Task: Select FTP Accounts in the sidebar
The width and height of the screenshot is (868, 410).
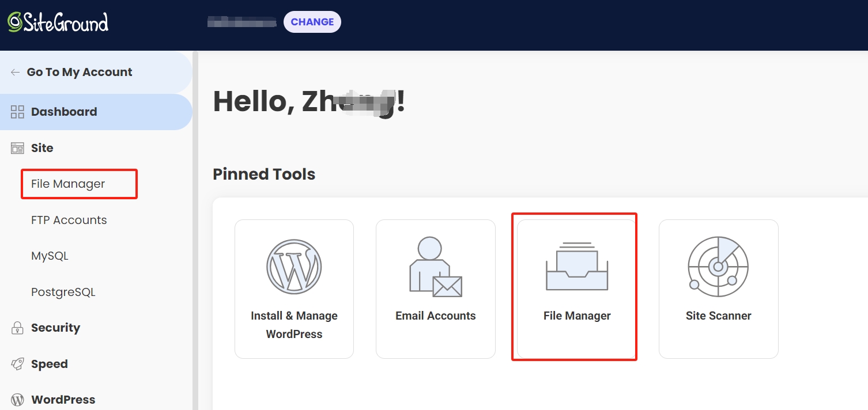Action: tap(69, 219)
